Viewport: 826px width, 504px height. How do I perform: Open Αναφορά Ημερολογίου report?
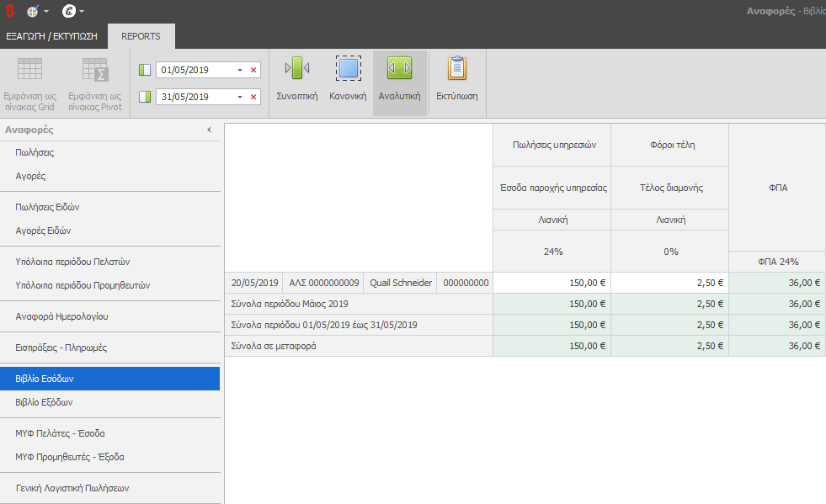click(x=61, y=316)
